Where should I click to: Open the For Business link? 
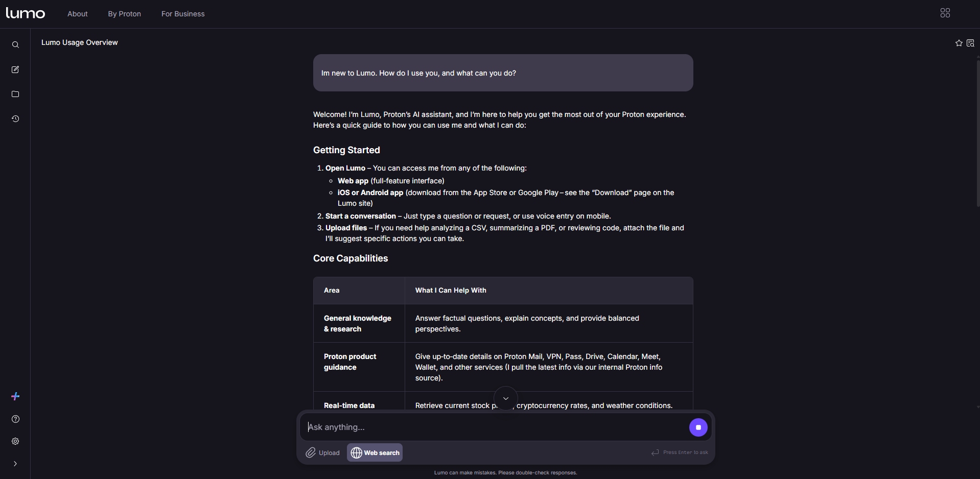(x=183, y=14)
